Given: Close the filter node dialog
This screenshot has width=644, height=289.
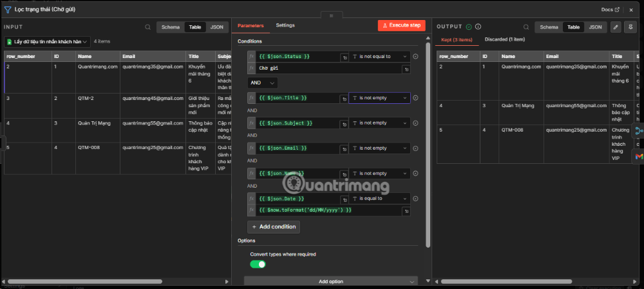Looking at the screenshot, I should tap(631, 10).
